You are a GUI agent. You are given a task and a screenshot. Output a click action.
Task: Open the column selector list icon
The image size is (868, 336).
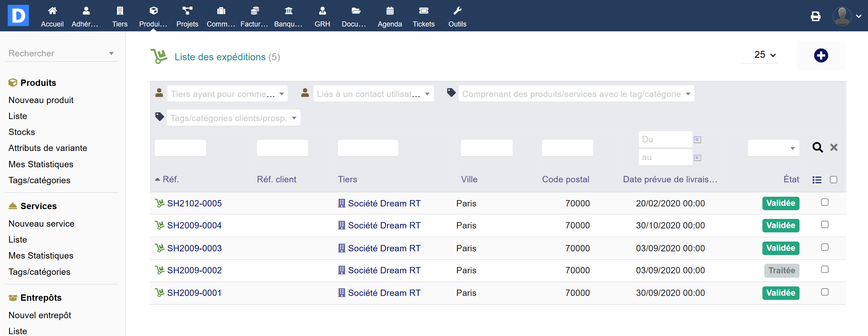pyautogui.click(x=816, y=180)
